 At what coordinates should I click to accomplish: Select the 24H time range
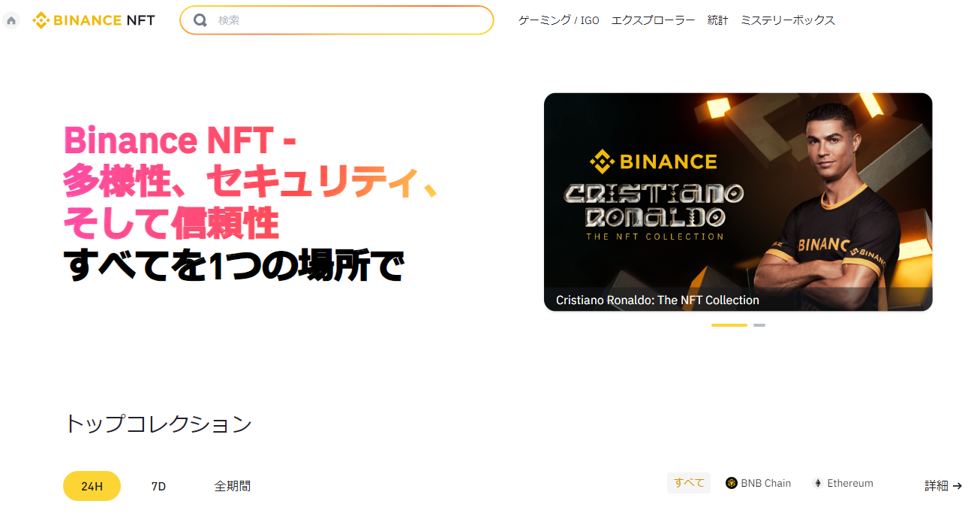92,486
